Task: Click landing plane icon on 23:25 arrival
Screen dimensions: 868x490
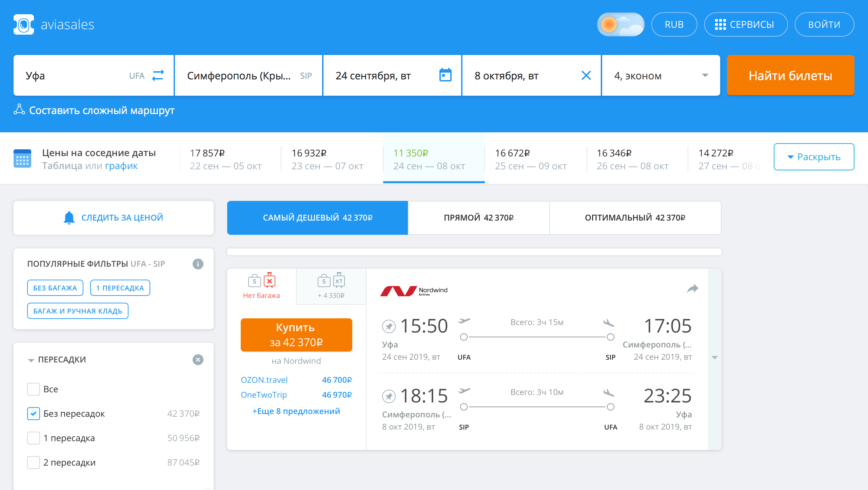Action: pyautogui.click(x=609, y=393)
